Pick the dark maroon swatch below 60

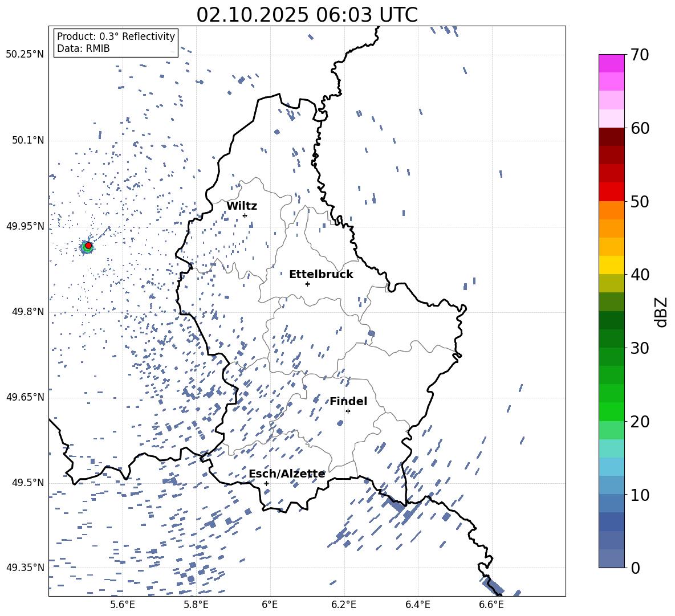pyautogui.click(x=611, y=137)
